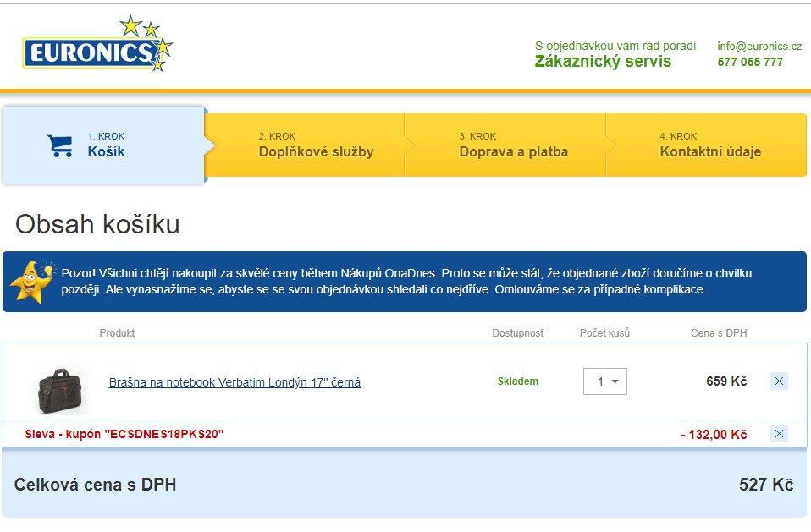Click the Obsah košíku page heading

pos(97,225)
